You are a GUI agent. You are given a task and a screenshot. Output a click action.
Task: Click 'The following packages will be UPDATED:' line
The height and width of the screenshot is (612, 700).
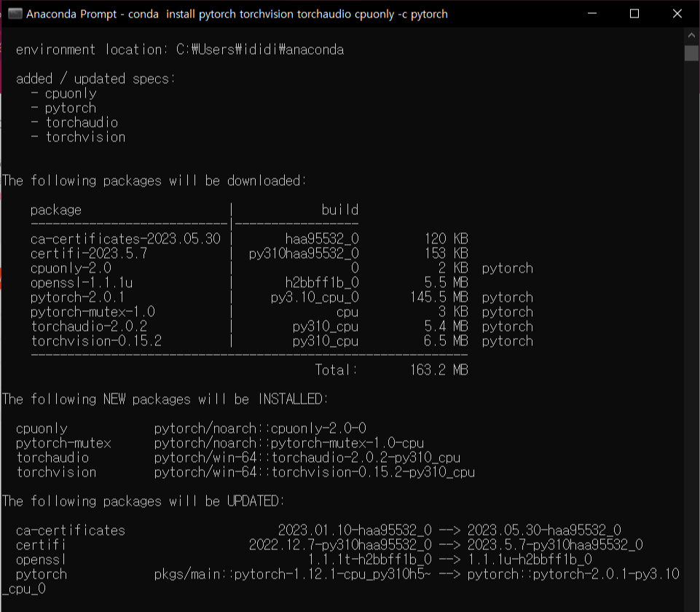tap(143, 501)
